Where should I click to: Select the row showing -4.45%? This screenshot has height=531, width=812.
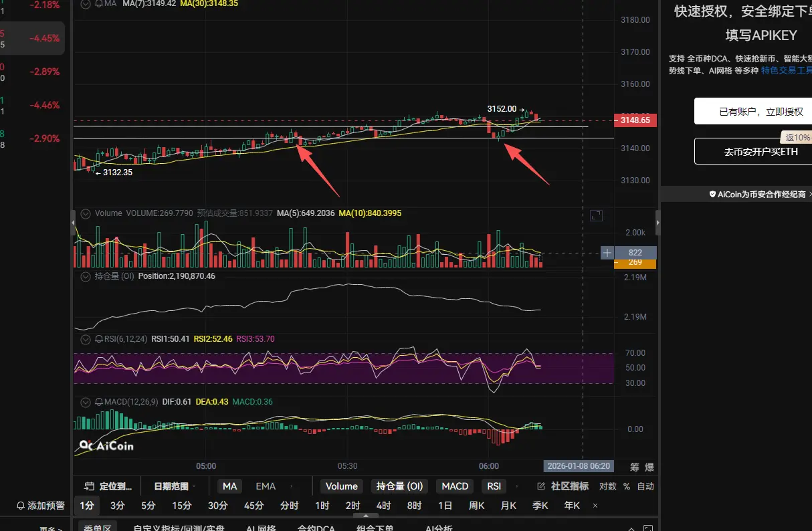click(x=32, y=38)
